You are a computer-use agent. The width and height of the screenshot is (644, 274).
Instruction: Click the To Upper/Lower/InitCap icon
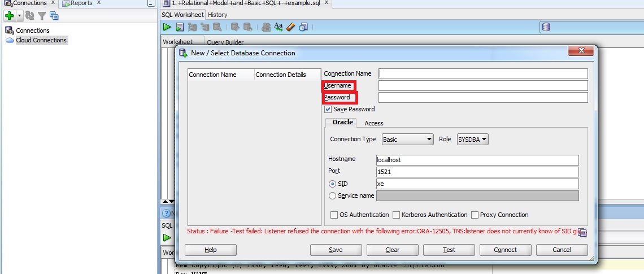pos(279,27)
